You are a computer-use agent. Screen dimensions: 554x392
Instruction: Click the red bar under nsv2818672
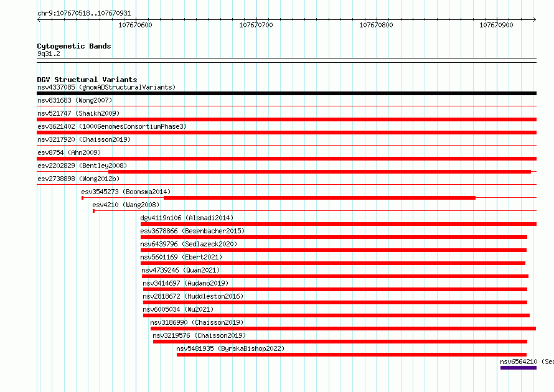335,302
